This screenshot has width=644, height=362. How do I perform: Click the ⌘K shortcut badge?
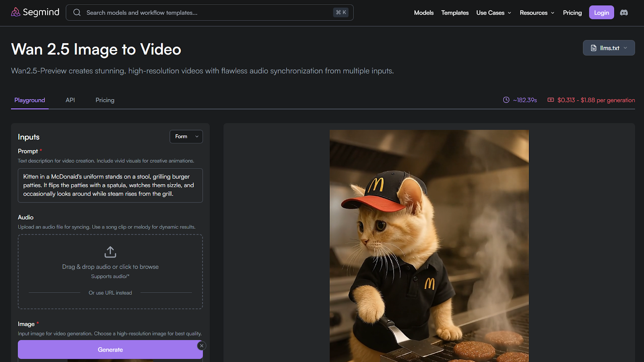(x=341, y=12)
